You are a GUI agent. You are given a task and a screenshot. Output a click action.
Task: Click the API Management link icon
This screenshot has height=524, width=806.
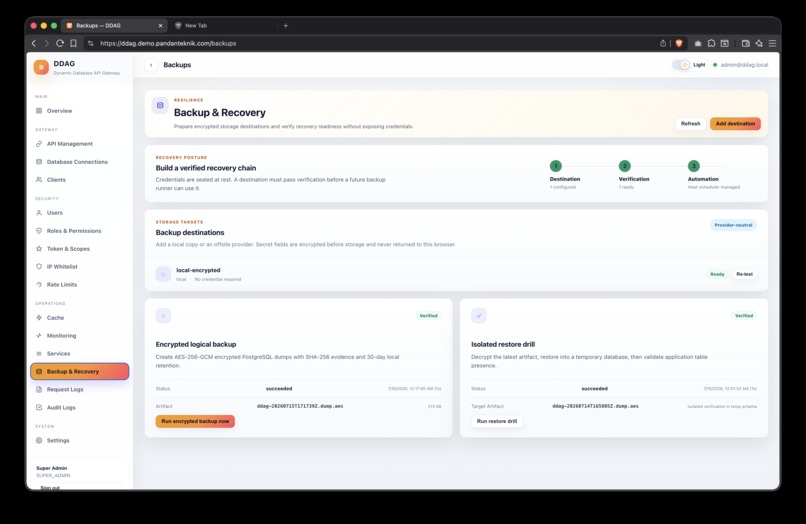tap(39, 144)
